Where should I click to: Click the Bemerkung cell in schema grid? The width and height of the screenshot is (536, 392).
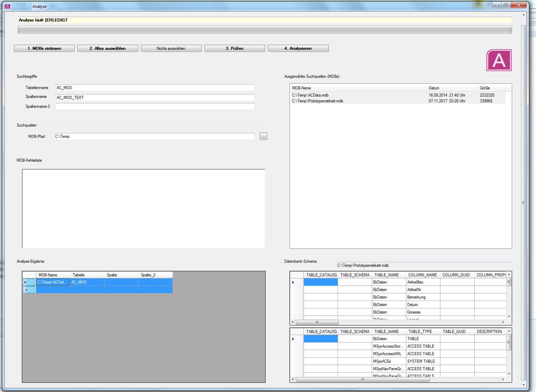point(423,297)
